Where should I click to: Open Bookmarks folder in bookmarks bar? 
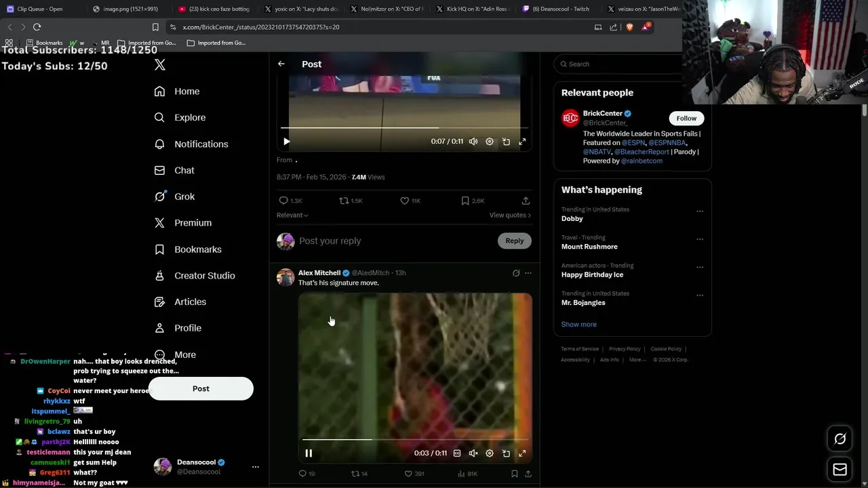44,43
